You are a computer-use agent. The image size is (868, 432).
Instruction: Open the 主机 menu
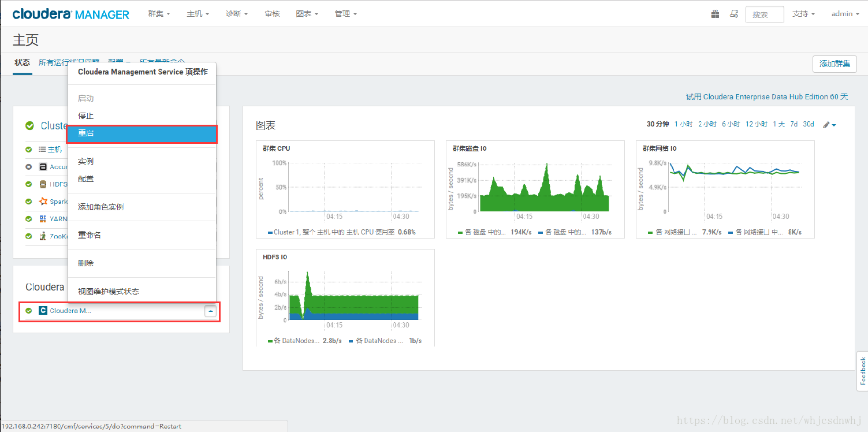pyautogui.click(x=198, y=14)
